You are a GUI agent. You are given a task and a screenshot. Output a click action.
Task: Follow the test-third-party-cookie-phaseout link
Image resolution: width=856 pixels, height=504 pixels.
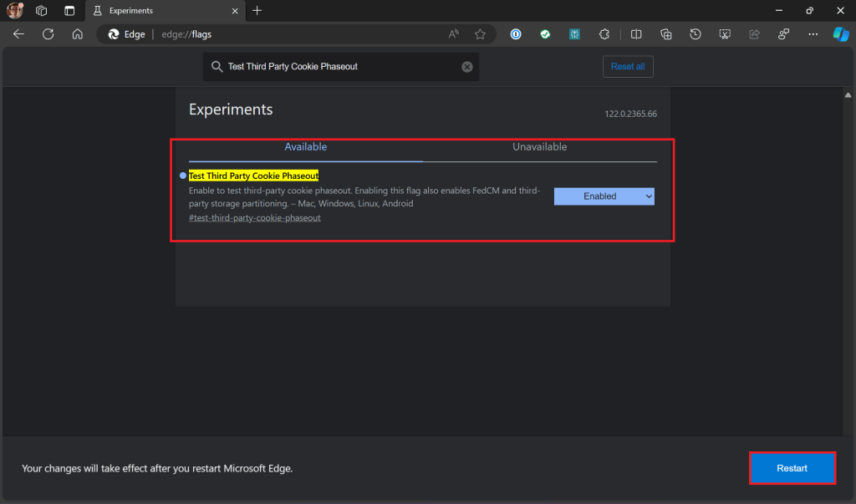(253, 217)
